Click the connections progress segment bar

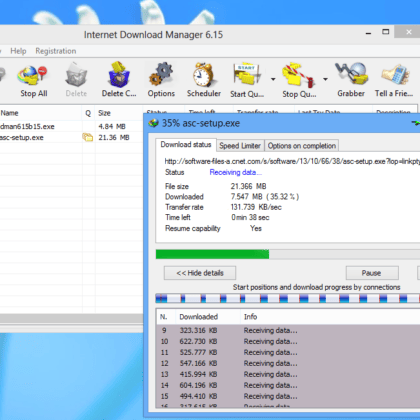[x=288, y=298]
